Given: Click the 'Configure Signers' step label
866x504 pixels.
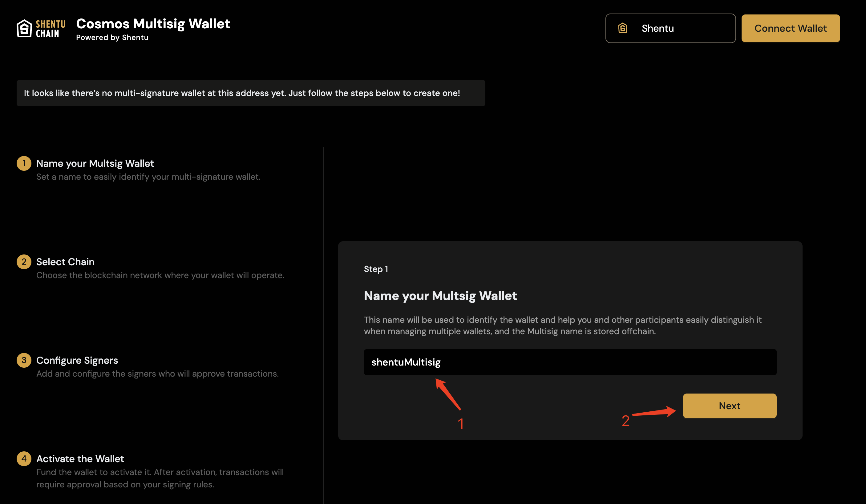Looking at the screenshot, I should coord(77,361).
